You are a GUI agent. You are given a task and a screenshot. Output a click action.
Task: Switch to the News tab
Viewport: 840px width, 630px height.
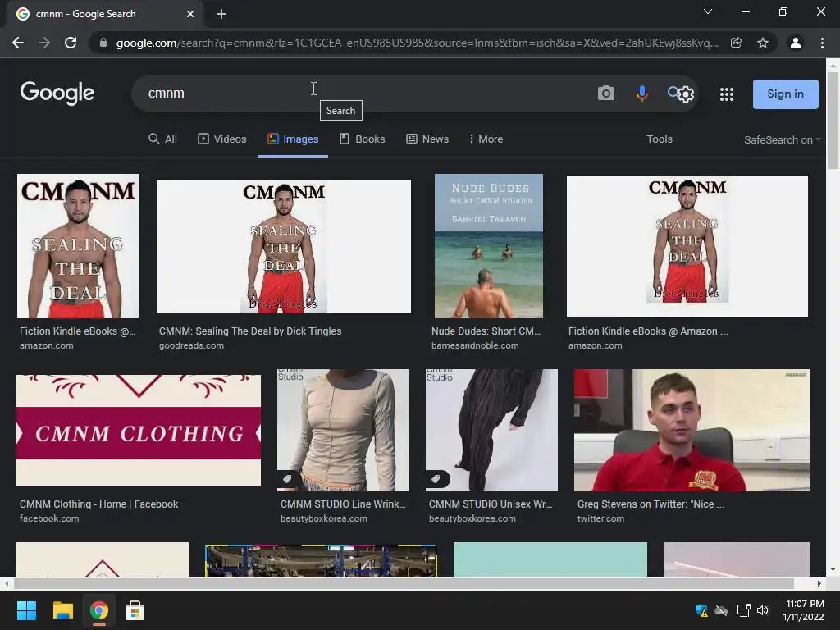point(427,139)
